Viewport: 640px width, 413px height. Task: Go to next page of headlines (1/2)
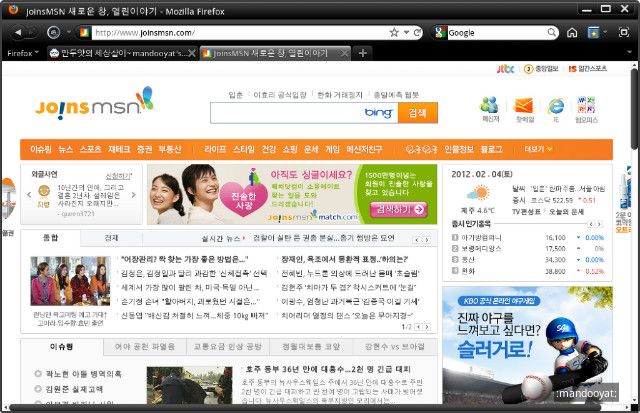[x=427, y=327]
